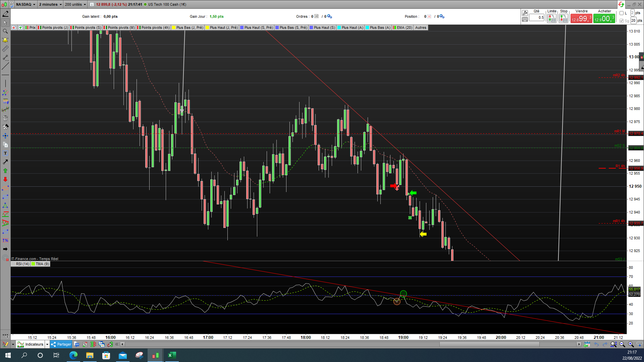Toggle EMA (20) indicator visibility

(402, 27)
